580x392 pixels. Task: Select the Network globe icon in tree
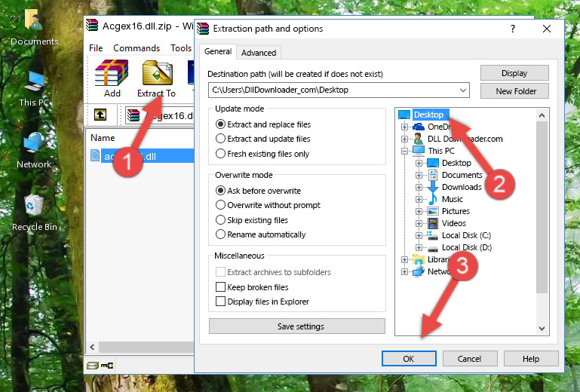[x=419, y=271]
